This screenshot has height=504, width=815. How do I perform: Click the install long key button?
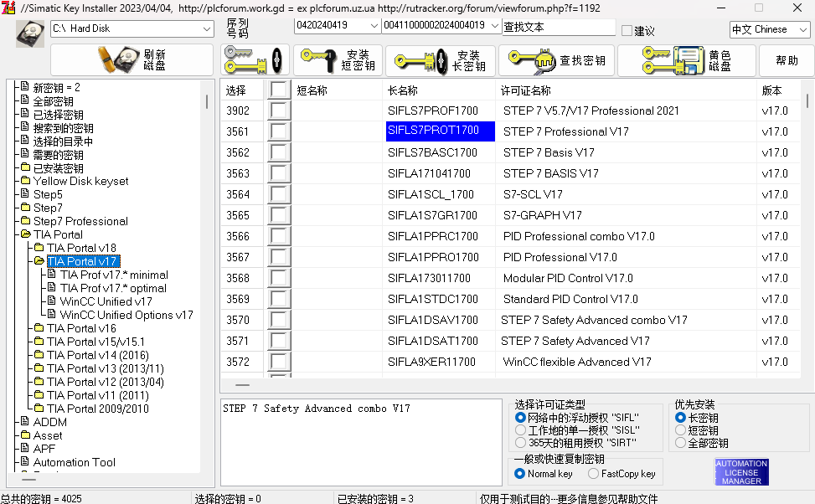[x=441, y=59]
